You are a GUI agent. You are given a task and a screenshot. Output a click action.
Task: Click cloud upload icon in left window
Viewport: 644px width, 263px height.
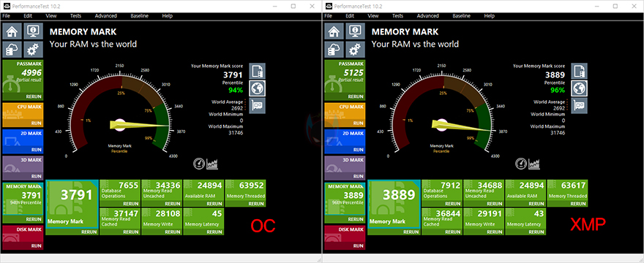pos(12,50)
